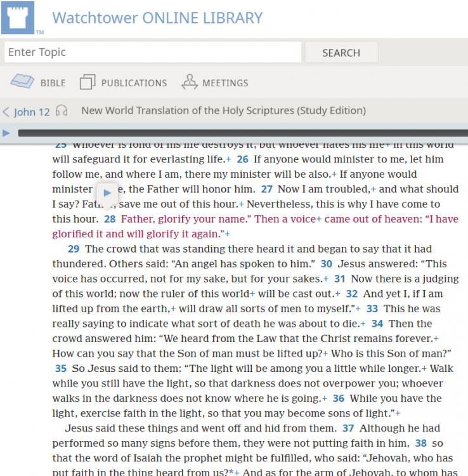Open cross-reference plus after "ruler of this world"
Viewport: 468px width, 476px height.
(x=252, y=294)
